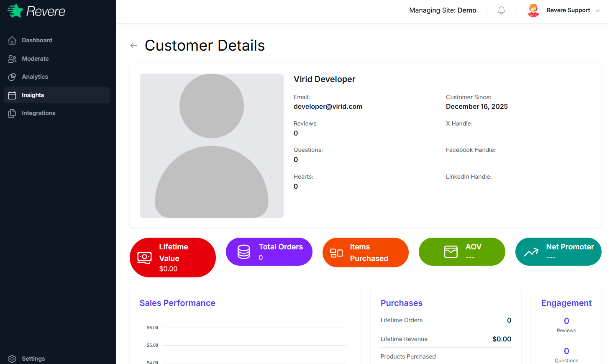The width and height of the screenshot is (607, 364).
Task: Open the Dashboard section
Action: click(37, 40)
